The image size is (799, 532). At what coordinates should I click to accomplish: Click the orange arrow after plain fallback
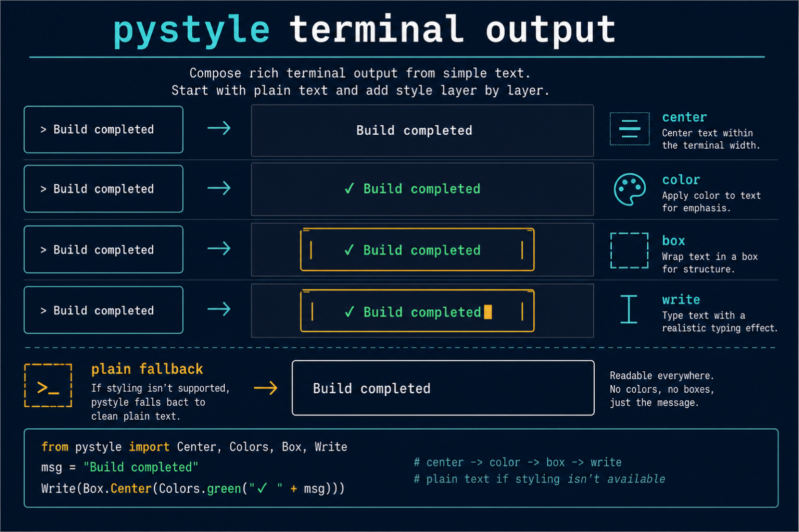(266, 388)
